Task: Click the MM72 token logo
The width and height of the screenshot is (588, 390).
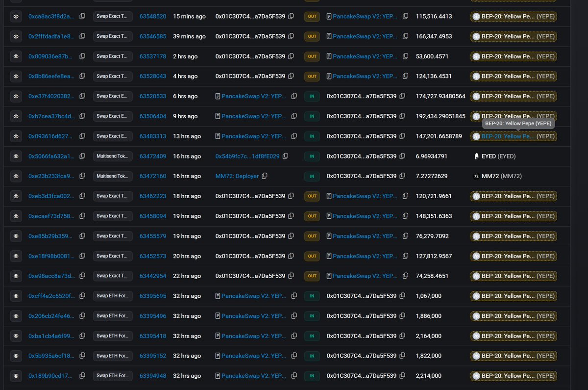Action: pos(476,176)
